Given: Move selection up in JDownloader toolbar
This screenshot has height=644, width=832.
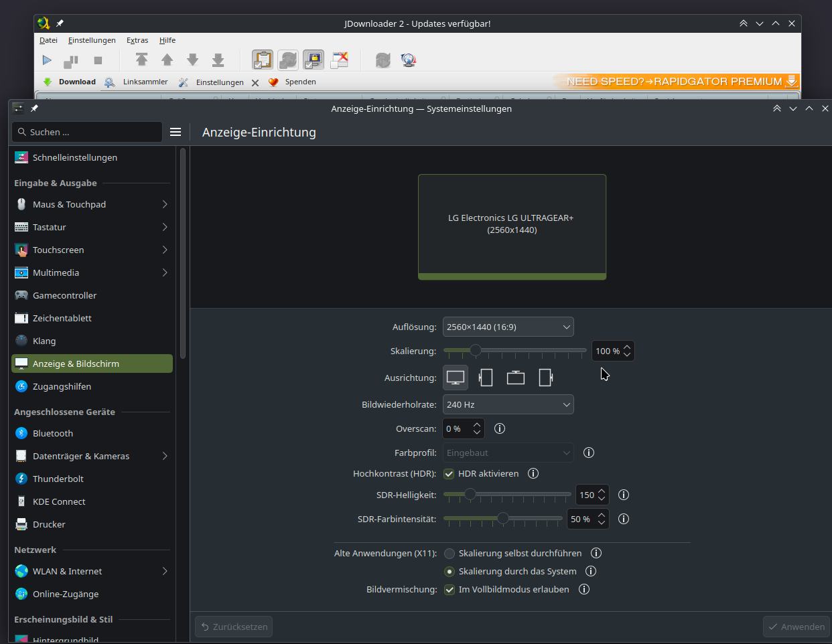Looking at the screenshot, I should (167, 60).
